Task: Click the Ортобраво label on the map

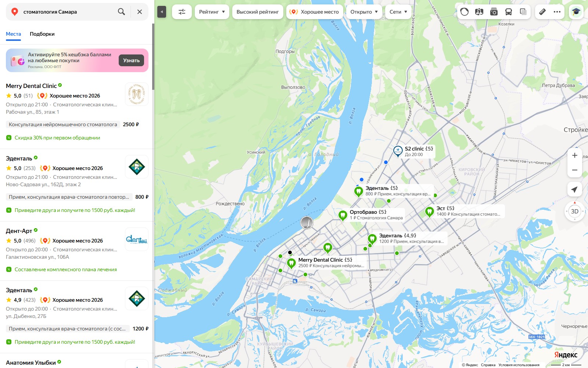Action: 376,215
